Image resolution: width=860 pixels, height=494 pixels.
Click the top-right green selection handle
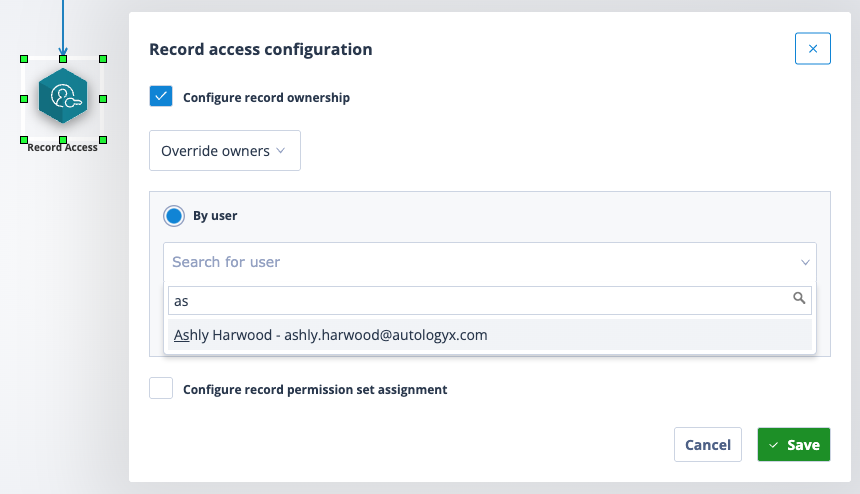103,59
